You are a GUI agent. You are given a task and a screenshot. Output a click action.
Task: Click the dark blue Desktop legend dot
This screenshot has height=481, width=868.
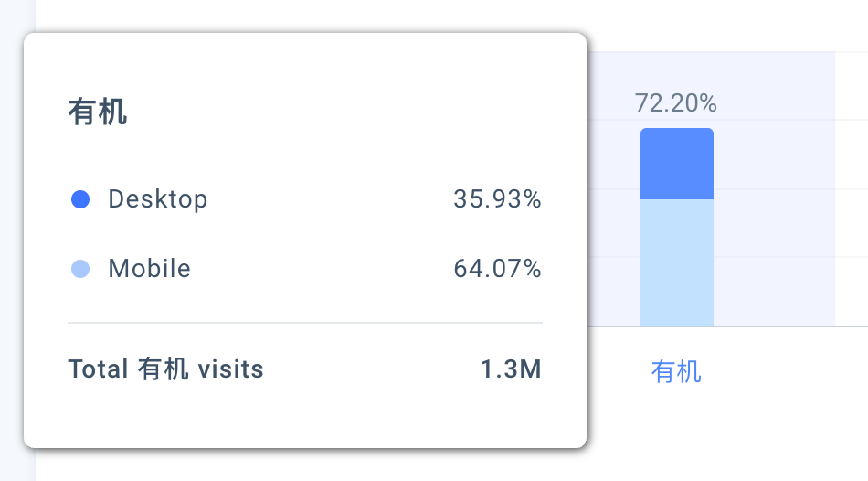[80, 199]
